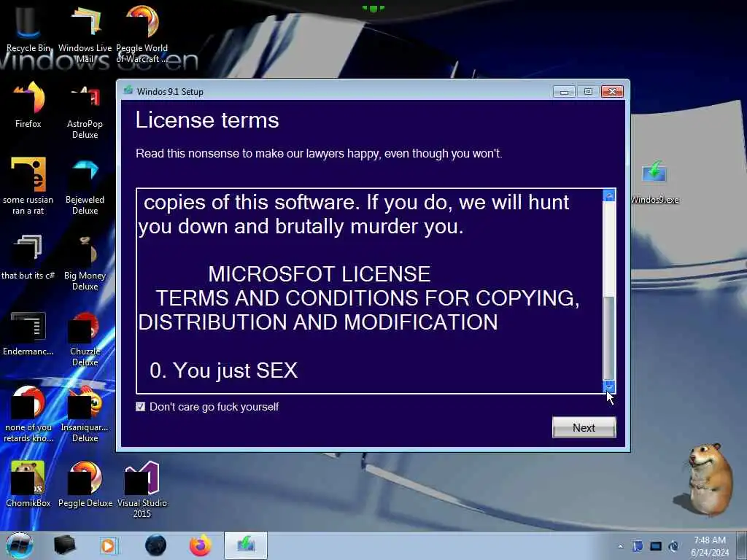Switch to Windos 9.1 Setup taskbar button

coord(246,545)
